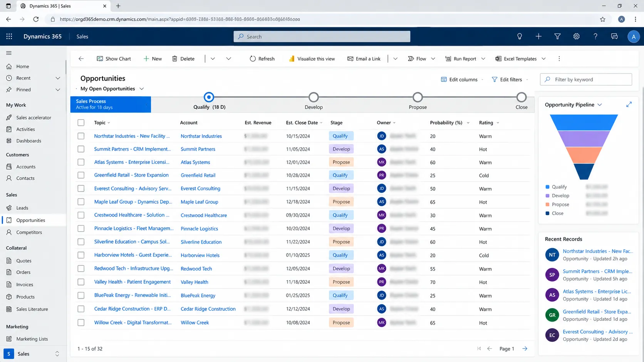This screenshot has height=362, width=644.
Task: Click Edit filters
Action: (x=507, y=80)
